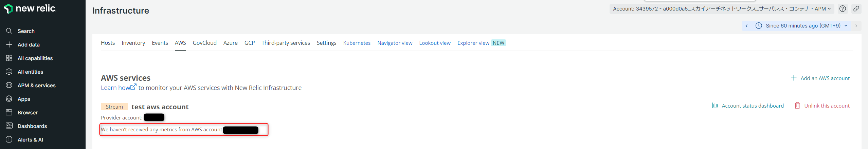Click the external link icon beside Learn how
The width and height of the screenshot is (868, 149).
133,87
